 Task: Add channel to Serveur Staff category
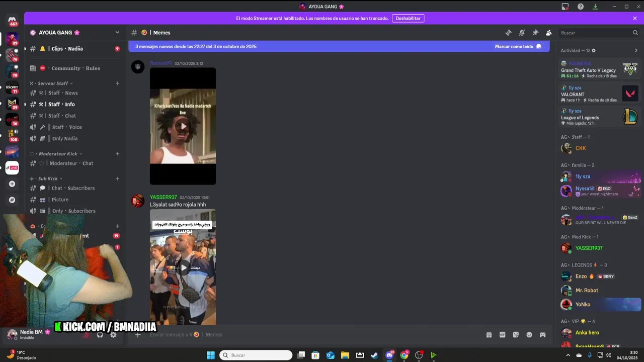[117, 83]
